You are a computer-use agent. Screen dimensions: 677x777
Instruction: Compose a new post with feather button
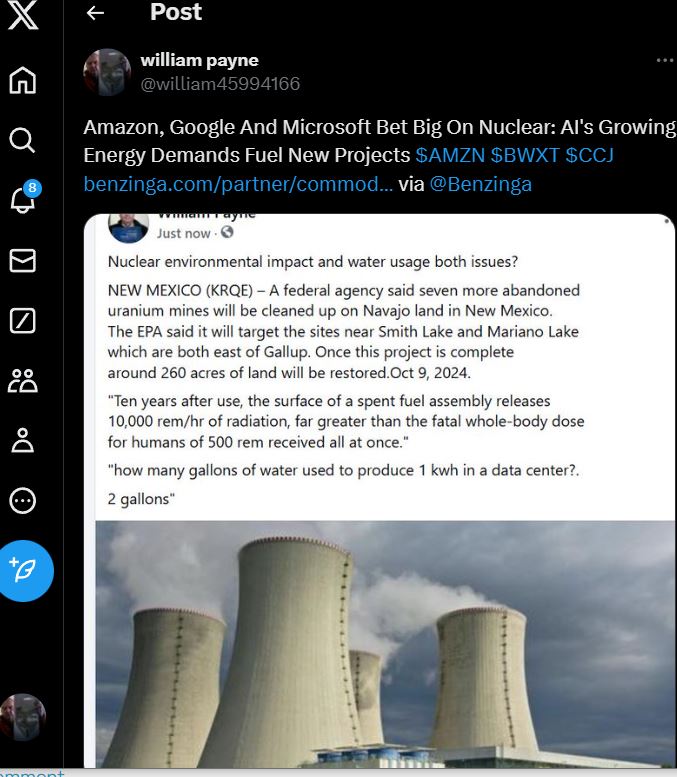click(x=25, y=571)
